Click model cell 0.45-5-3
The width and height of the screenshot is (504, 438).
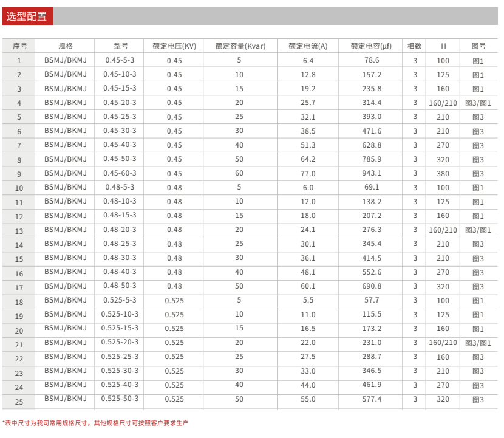click(x=120, y=60)
